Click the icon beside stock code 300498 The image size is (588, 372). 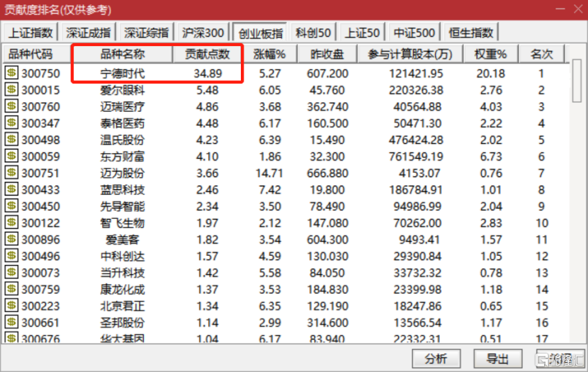(x=11, y=139)
